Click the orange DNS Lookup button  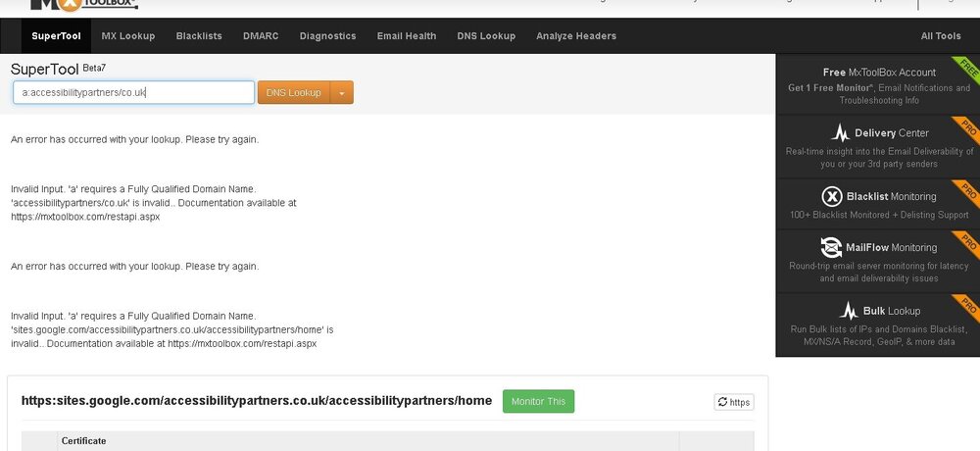(294, 92)
